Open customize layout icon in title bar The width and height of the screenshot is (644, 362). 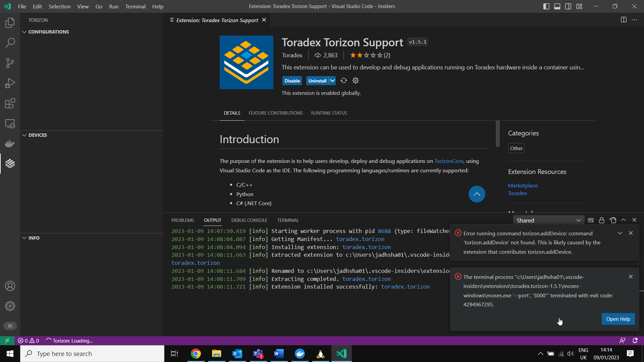coord(579,6)
